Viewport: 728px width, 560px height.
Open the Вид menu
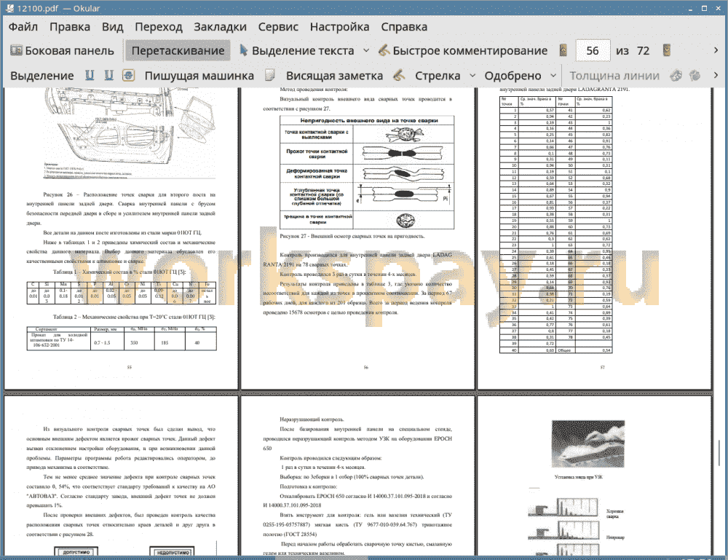[x=112, y=27]
